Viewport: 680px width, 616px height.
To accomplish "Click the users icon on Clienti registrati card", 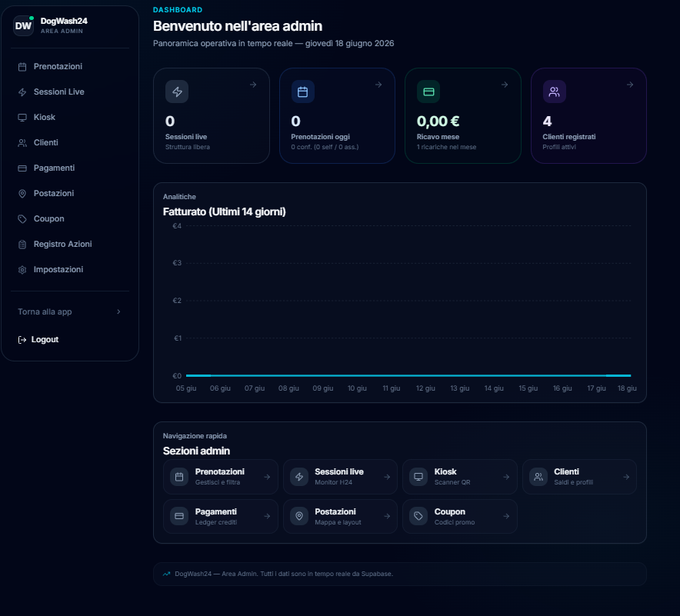I will pos(555,92).
